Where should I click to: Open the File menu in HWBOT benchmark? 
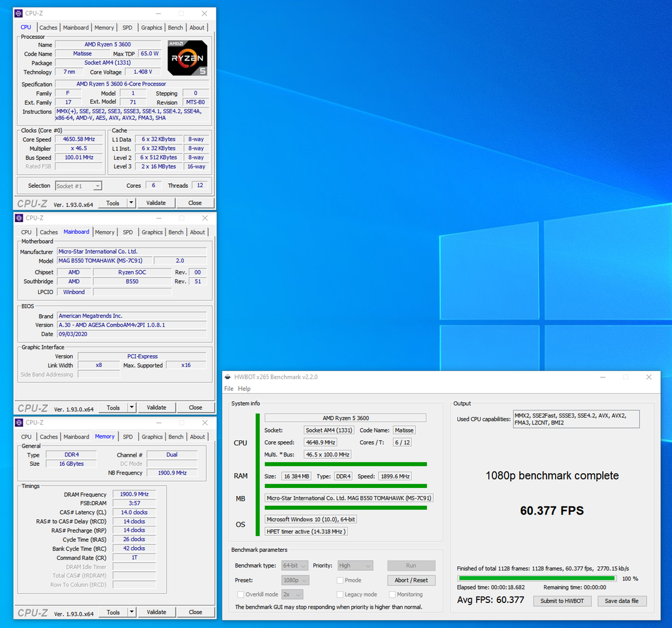[229, 388]
